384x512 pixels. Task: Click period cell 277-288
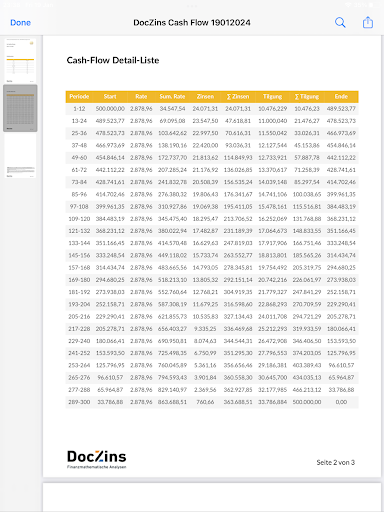pos(79,390)
